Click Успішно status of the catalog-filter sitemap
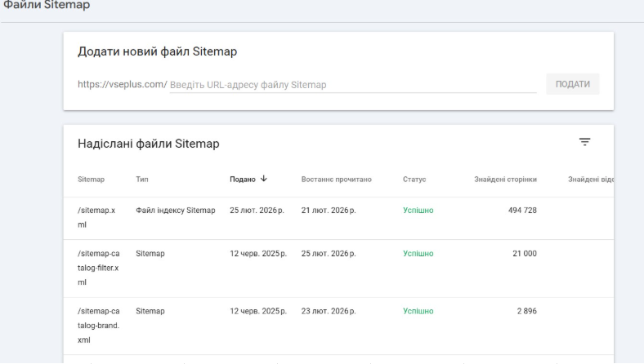644x364 pixels. (x=418, y=254)
